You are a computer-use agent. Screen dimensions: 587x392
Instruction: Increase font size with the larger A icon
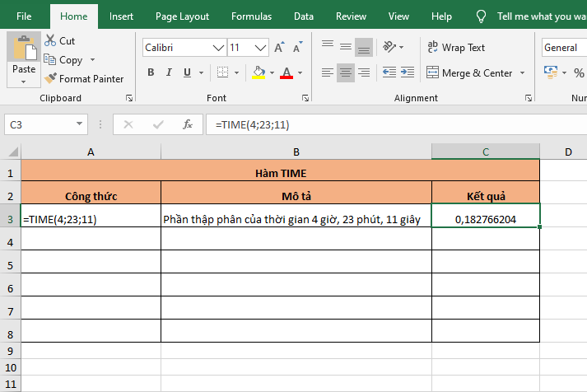click(279, 48)
